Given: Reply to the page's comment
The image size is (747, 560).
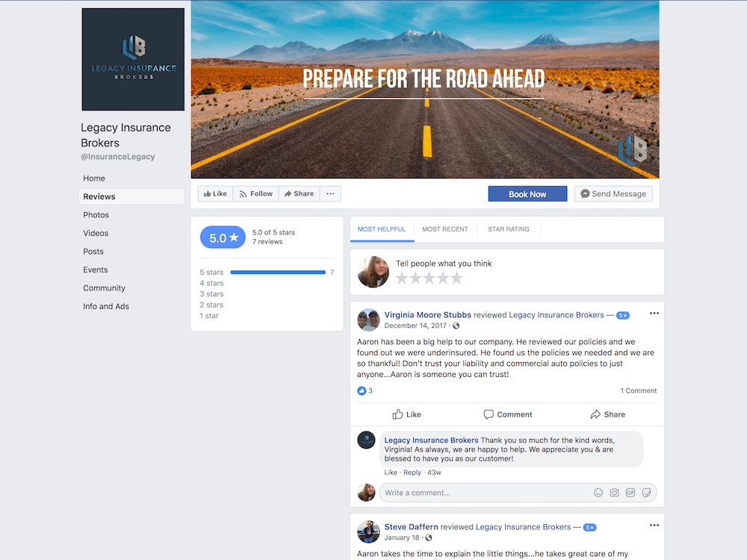Looking at the screenshot, I should click(412, 473).
